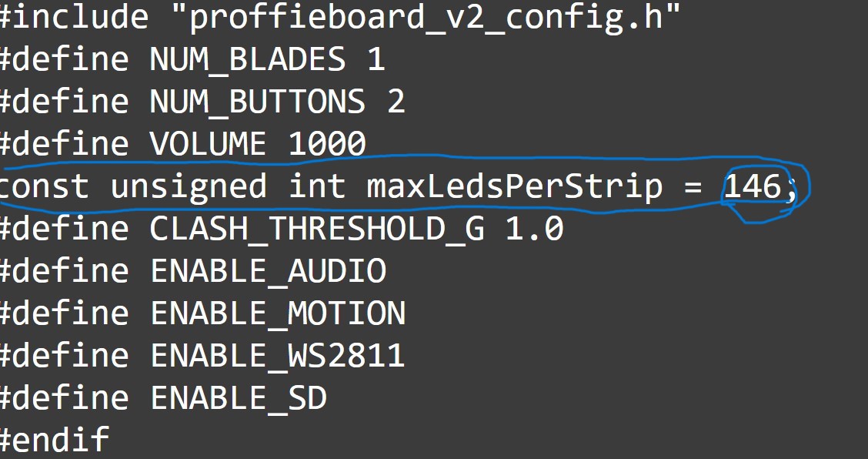This screenshot has width=868, height=459.
Task: Click the circled value 146
Action: 752,186
